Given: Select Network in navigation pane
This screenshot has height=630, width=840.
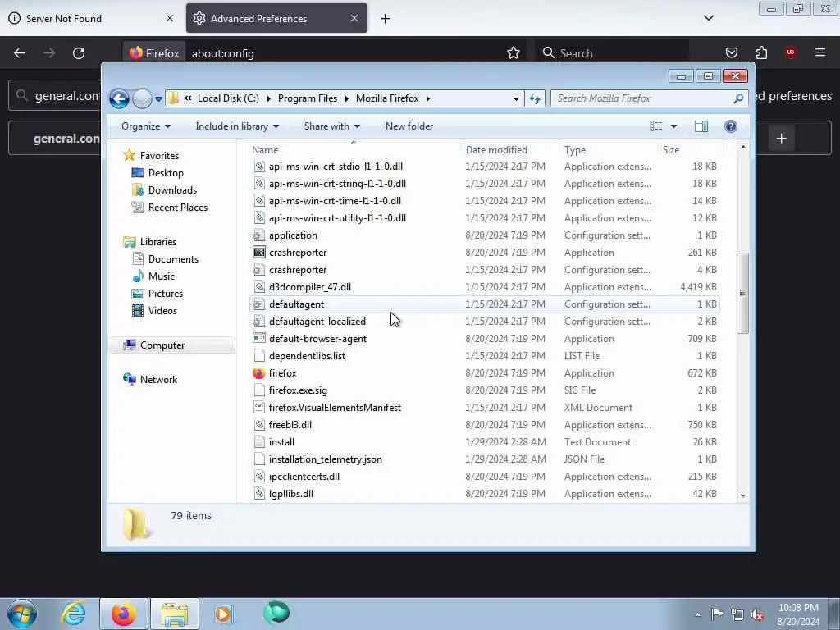Looking at the screenshot, I should click(x=158, y=380).
